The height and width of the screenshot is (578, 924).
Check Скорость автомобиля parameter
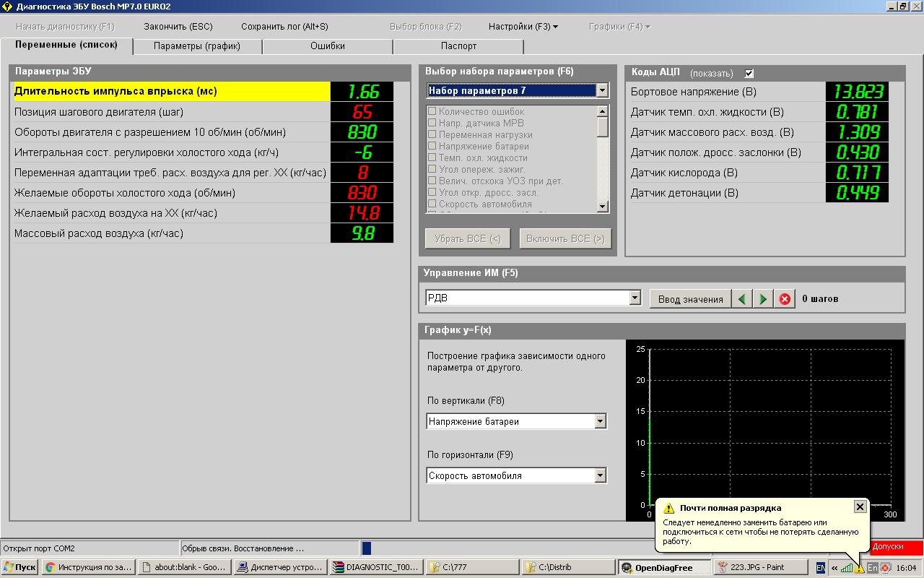tap(432, 204)
